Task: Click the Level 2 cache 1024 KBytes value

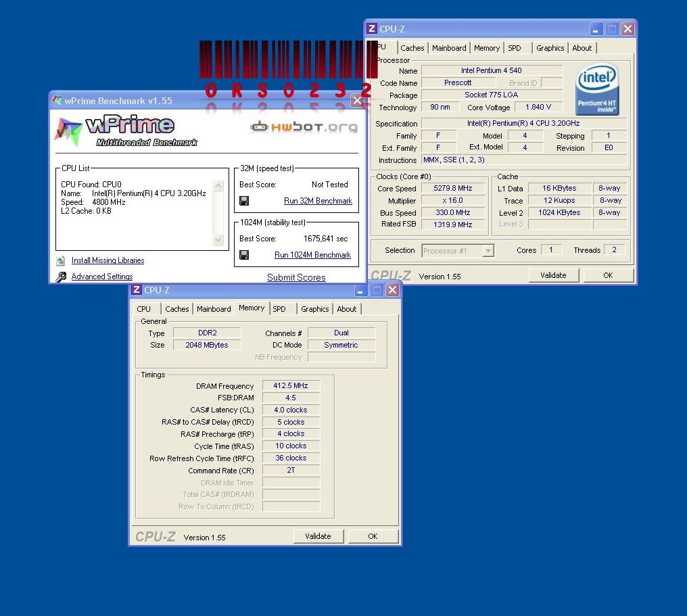Action: (x=559, y=212)
